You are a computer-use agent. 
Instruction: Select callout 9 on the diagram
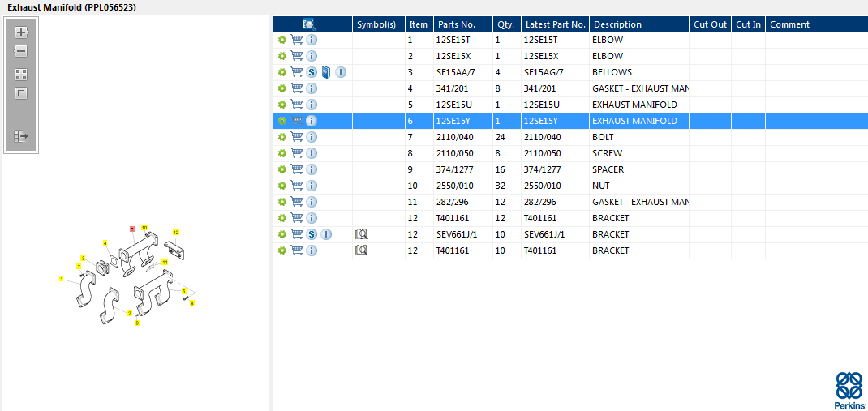137,323
